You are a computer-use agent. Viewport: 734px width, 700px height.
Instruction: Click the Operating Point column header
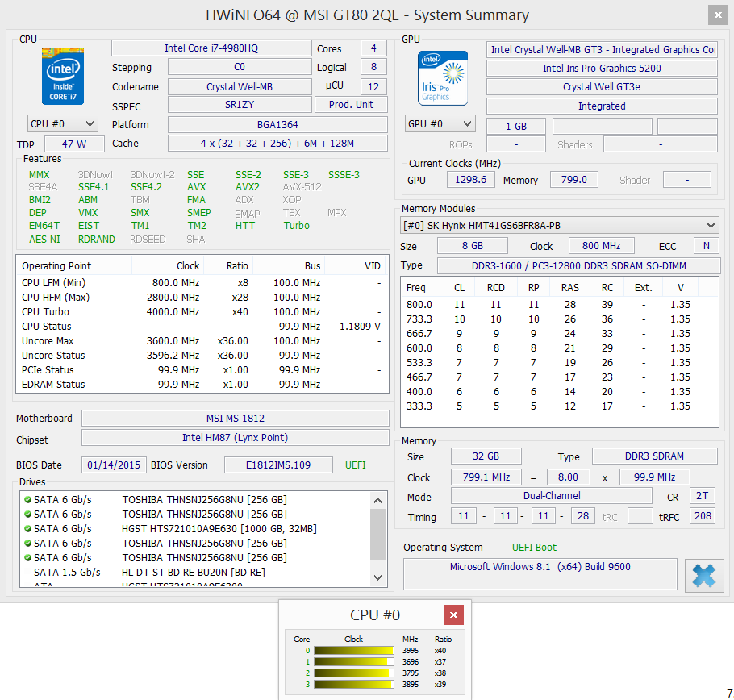(x=74, y=266)
